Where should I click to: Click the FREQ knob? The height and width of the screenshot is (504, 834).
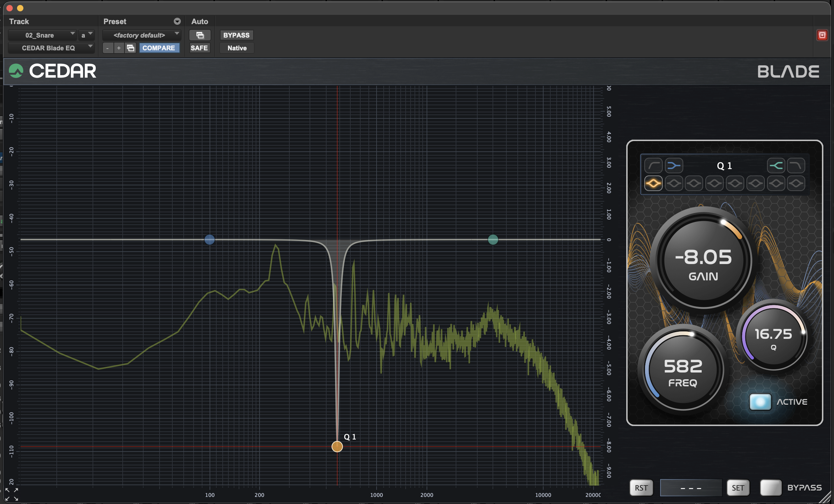point(683,370)
